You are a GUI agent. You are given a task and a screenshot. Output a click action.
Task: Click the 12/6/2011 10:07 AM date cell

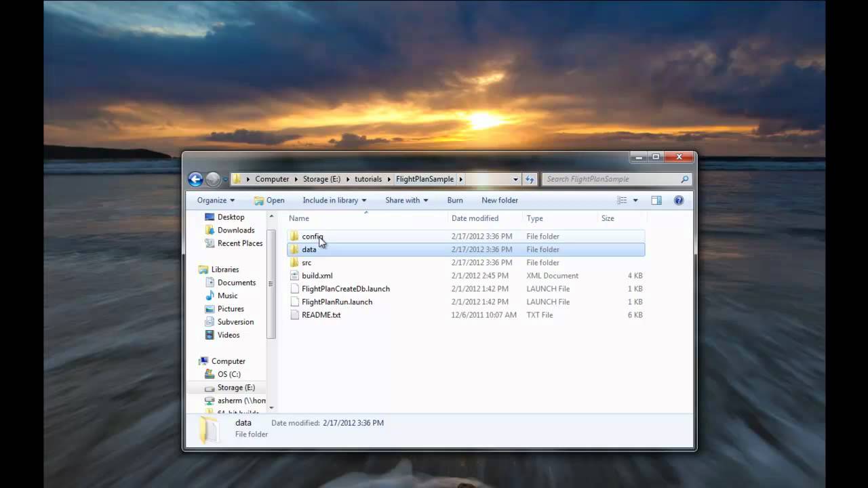click(x=484, y=315)
